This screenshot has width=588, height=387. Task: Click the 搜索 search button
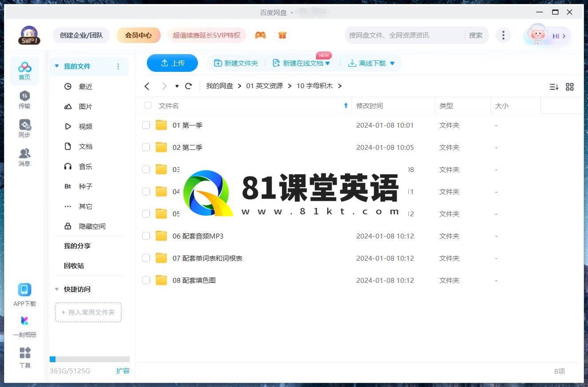tap(476, 35)
